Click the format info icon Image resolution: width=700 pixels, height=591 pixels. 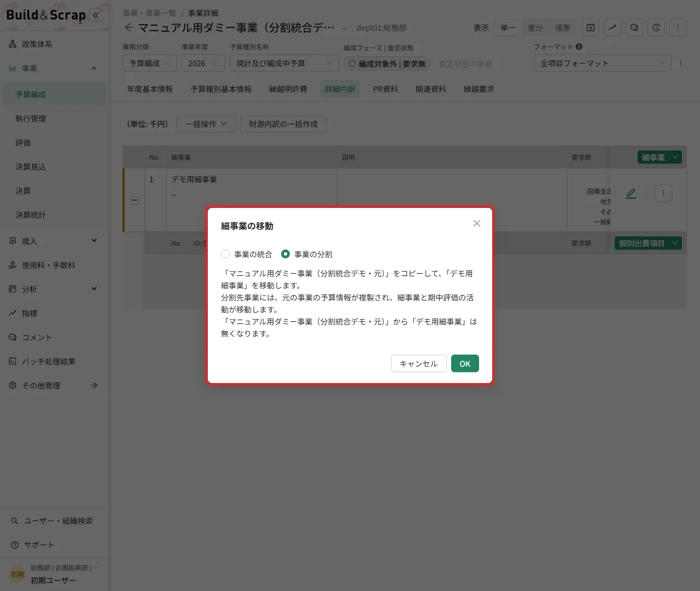579,47
